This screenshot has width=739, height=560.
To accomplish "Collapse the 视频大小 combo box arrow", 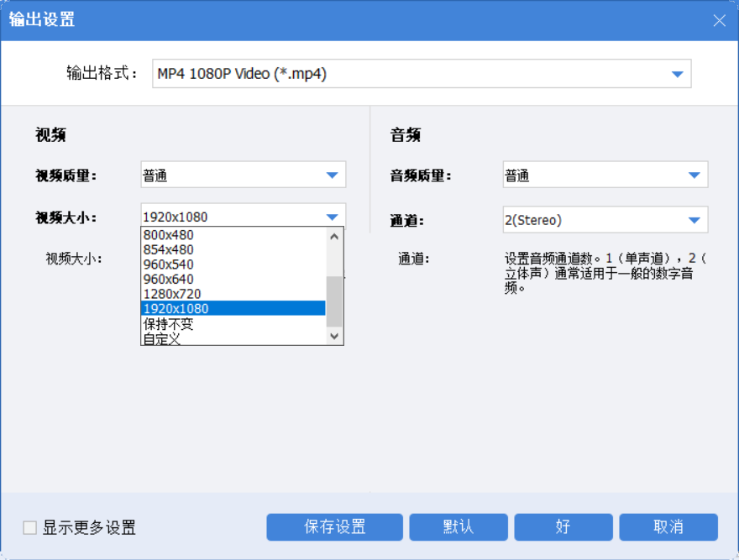I will [333, 217].
